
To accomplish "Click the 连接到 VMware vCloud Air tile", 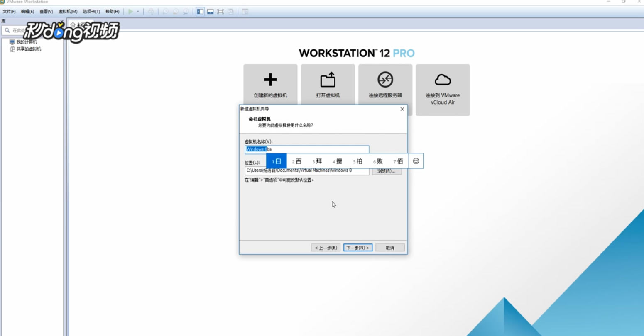I will coord(443,90).
